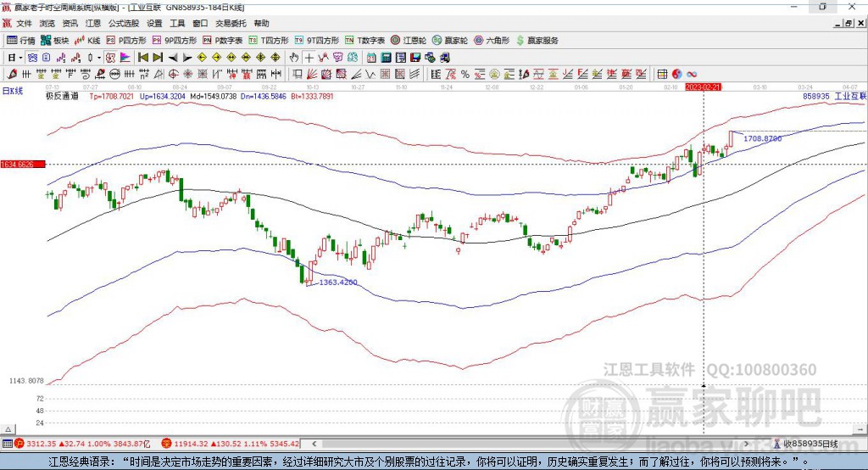
Task: Click the 工业互联 stock name link
Action: 850,97
